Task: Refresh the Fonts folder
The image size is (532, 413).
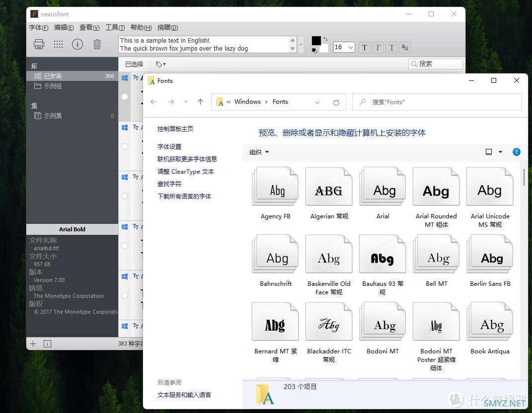Action: click(336, 102)
